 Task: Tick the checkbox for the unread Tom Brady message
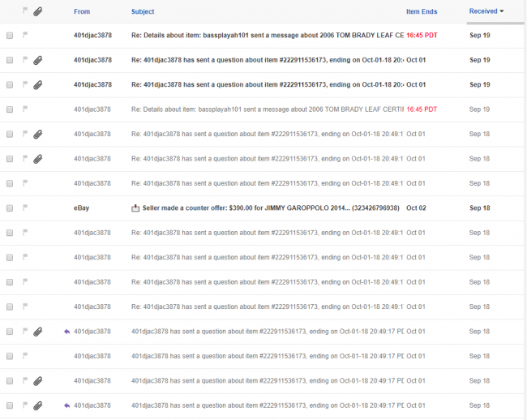coord(10,36)
